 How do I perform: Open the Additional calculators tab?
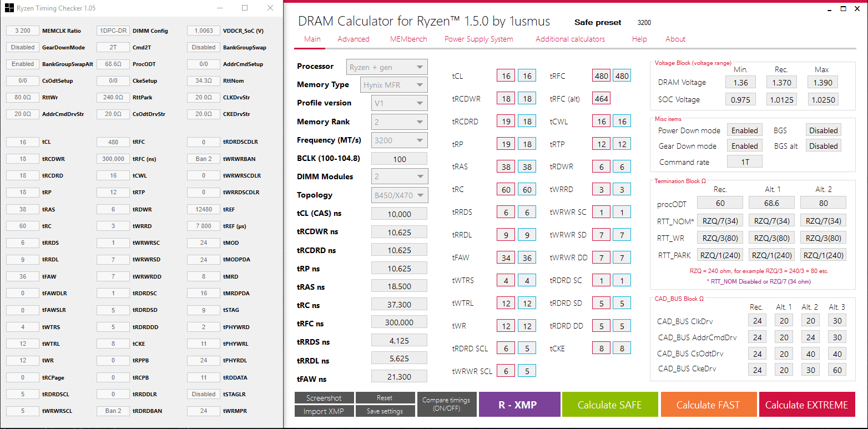tap(570, 39)
